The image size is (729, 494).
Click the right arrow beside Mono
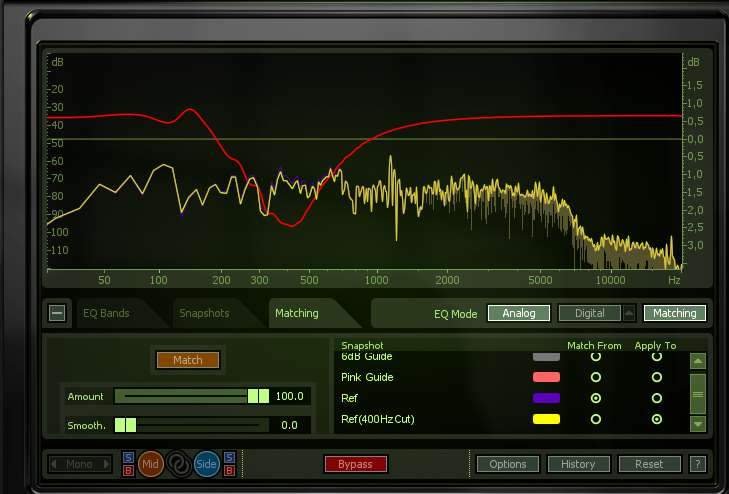[106, 464]
